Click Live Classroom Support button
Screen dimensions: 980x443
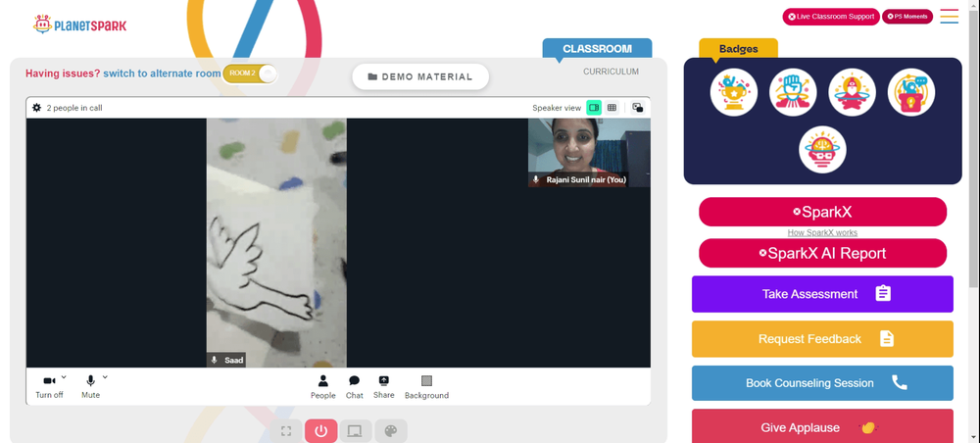pos(831,17)
